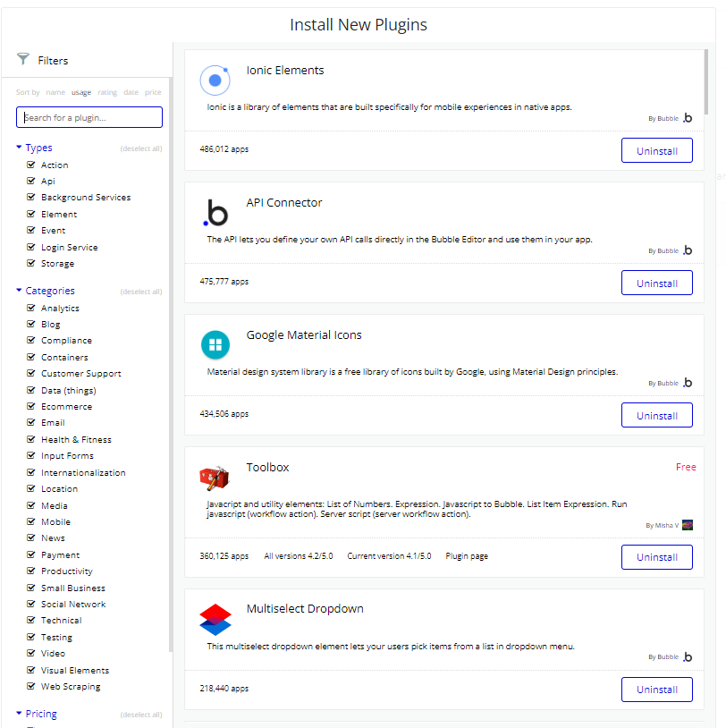Viewport: 726px width, 728px height.
Task: Uncheck the Background Services type checkbox
Action: tap(31, 198)
